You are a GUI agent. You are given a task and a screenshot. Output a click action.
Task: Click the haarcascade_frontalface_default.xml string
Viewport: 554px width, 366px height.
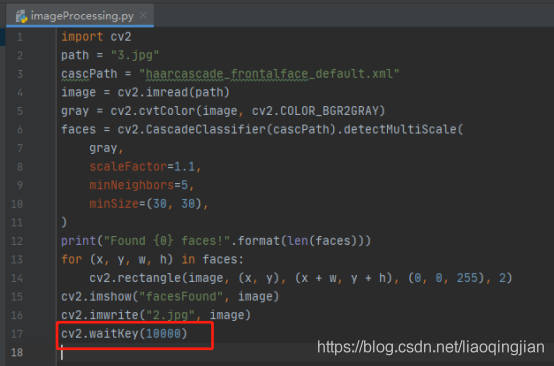(x=269, y=74)
